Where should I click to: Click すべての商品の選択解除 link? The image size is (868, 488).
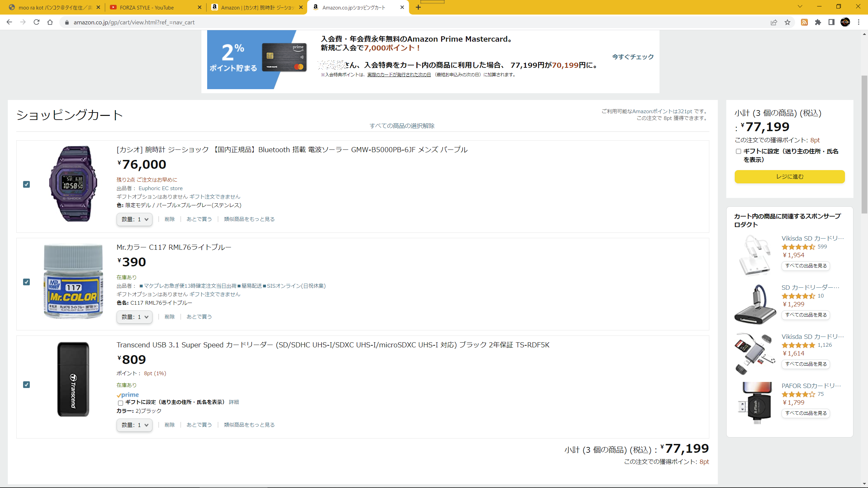[x=402, y=126]
